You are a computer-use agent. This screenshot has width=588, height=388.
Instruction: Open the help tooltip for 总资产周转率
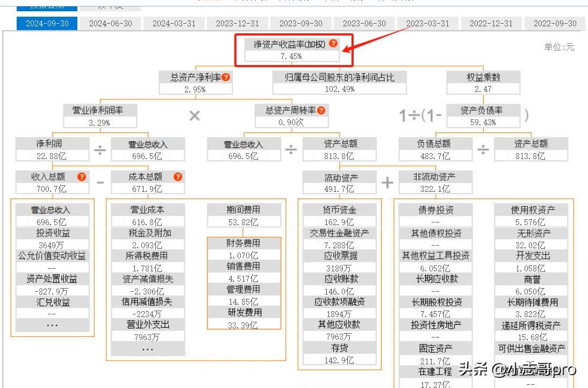tap(321, 111)
